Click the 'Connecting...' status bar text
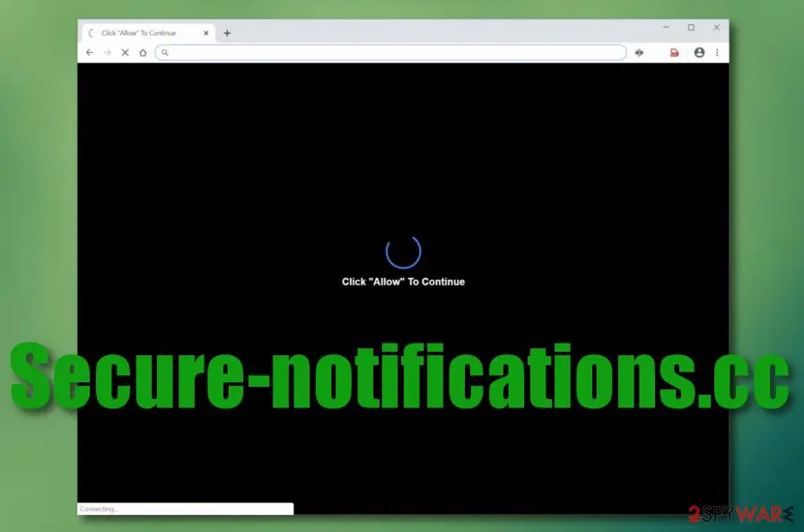Screen dimensions: 804x532 pos(99,509)
